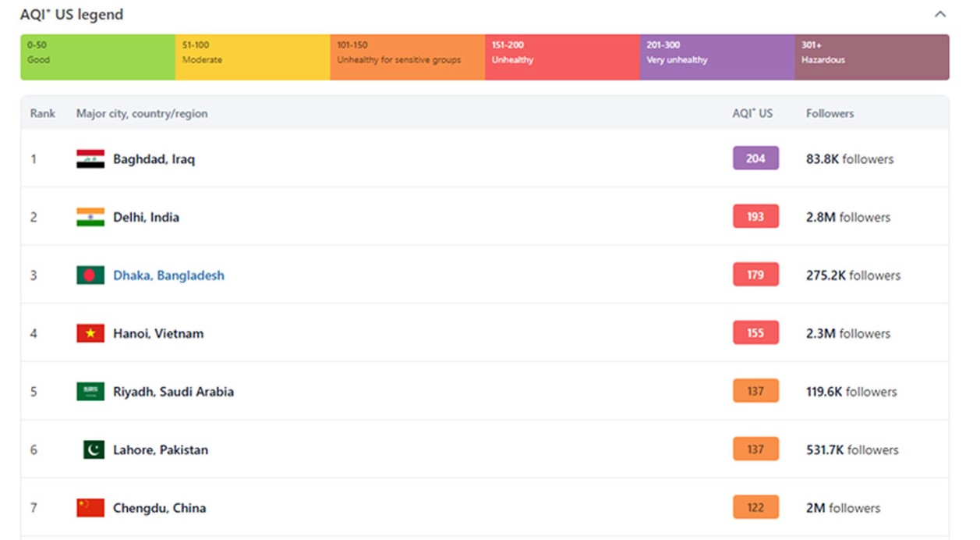Viewport: 980px width, 540px height.
Task: Click the China flag icon
Action: pyautogui.click(x=90, y=508)
